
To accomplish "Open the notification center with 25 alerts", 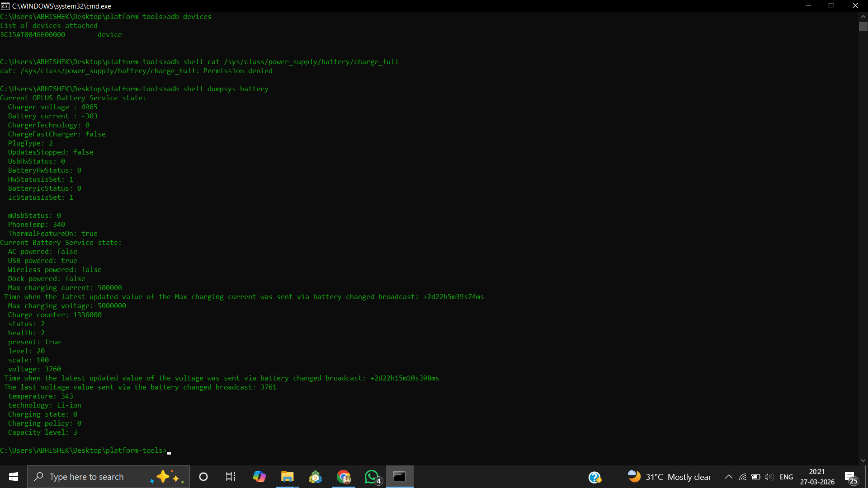I will click(x=851, y=477).
